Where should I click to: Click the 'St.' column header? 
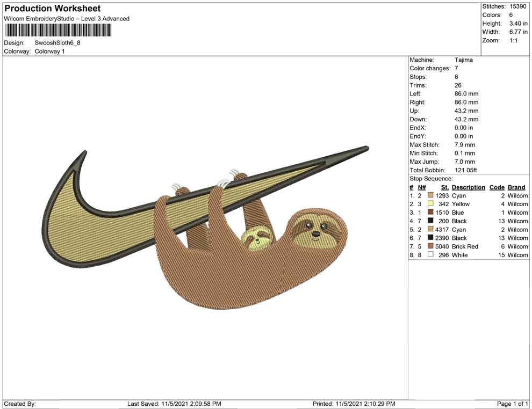pos(445,187)
